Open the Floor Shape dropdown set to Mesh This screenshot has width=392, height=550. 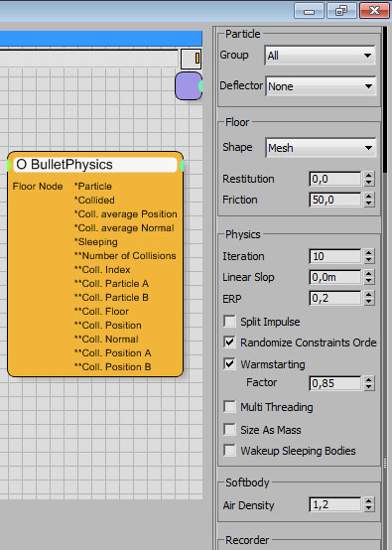321,148
